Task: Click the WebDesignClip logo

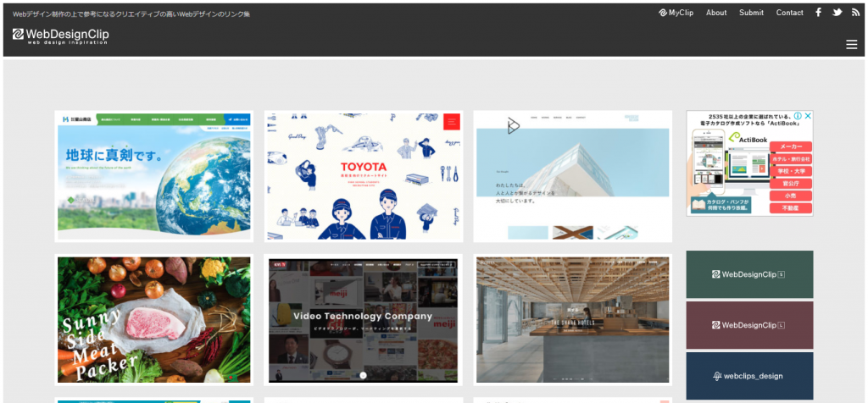Action: click(61, 36)
